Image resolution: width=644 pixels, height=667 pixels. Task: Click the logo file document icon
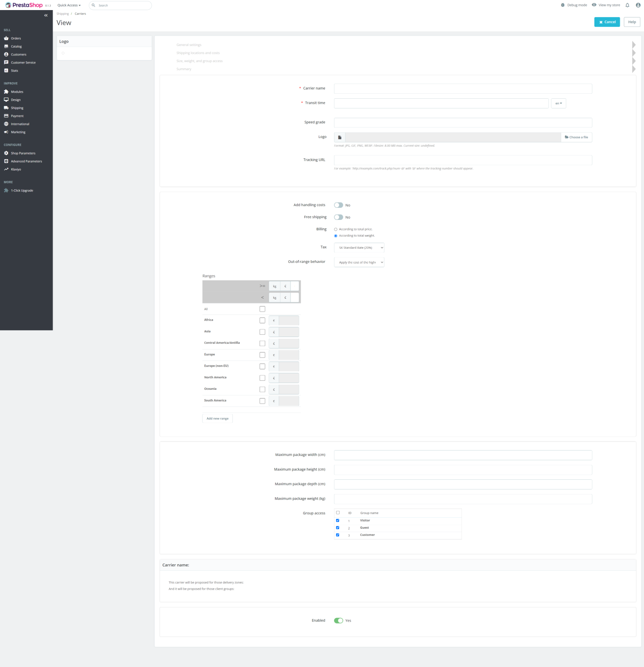(x=340, y=137)
